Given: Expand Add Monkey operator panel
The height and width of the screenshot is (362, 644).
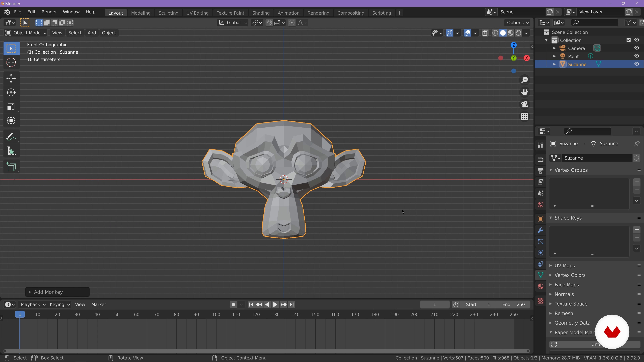Looking at the screenshot, I should 57,292.
